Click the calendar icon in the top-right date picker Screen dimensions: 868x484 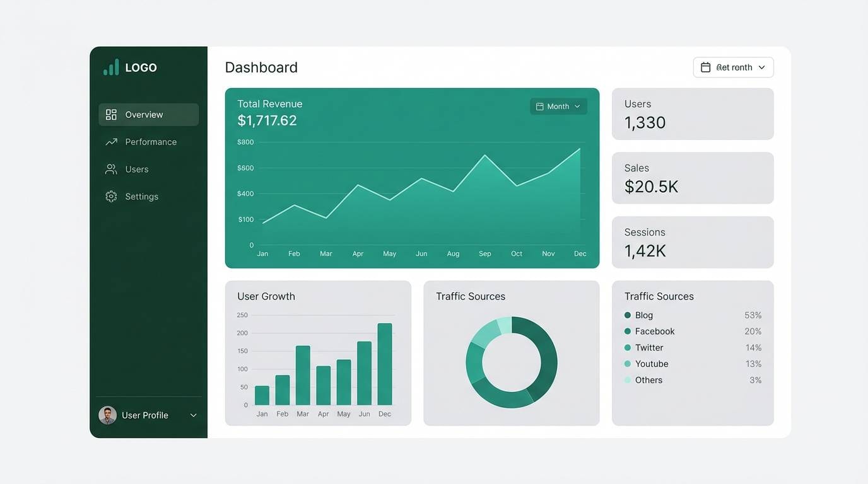pyautogui.click(x=707, y=67)
